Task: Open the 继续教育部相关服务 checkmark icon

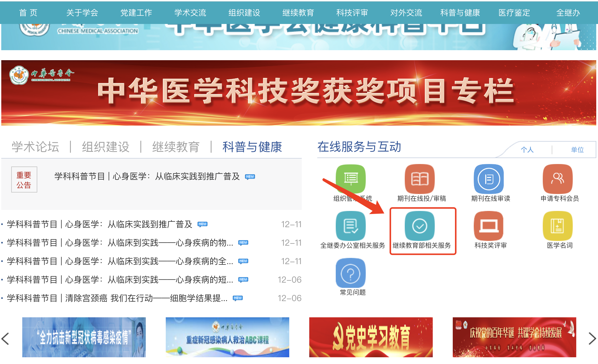Action: coord(420,226)
